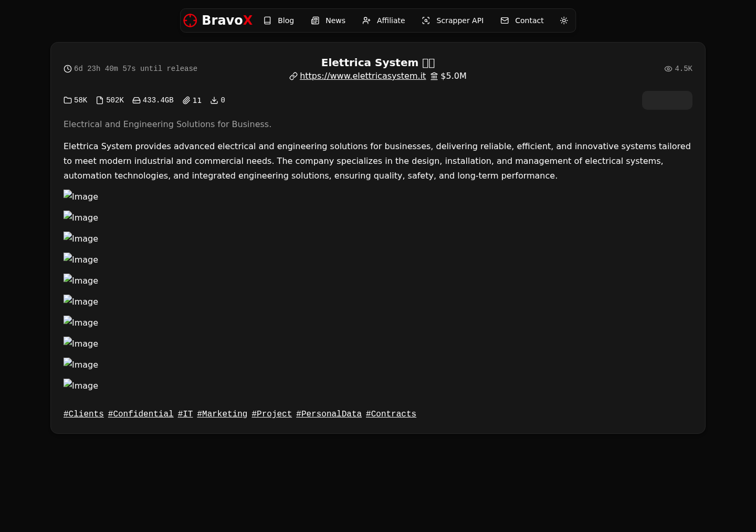Open the Blog page
The image size is (756, 532).
[x=279, y=20]
